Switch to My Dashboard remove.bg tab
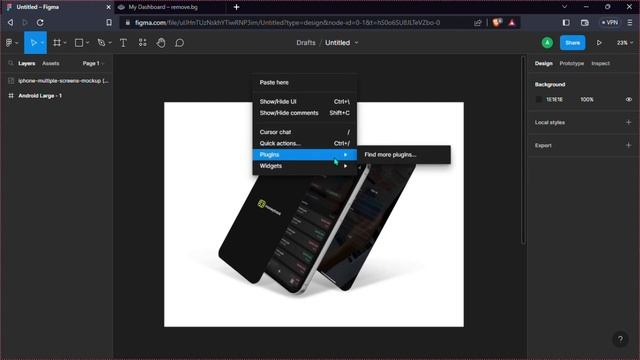 click(x=169, y=7)
